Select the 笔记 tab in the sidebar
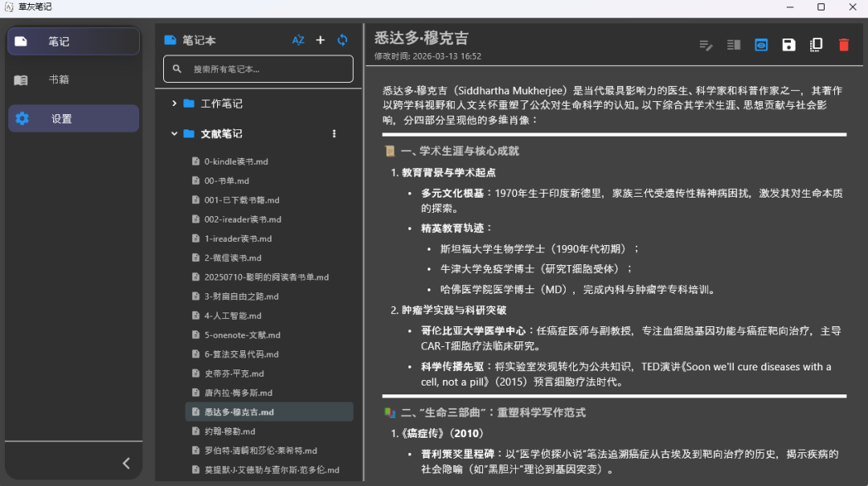This screenshot has width=868, height=486. (58, 41)
